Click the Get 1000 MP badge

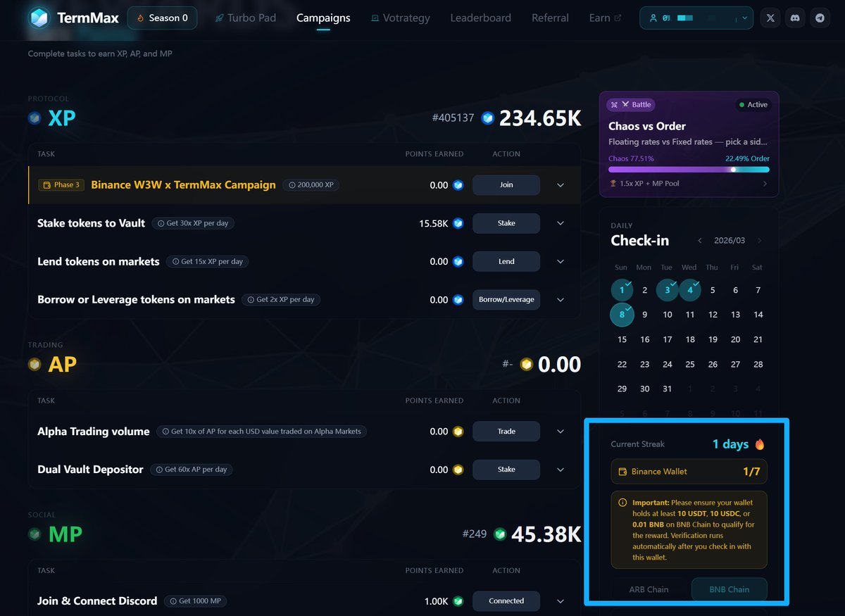[x=195, y=601]
